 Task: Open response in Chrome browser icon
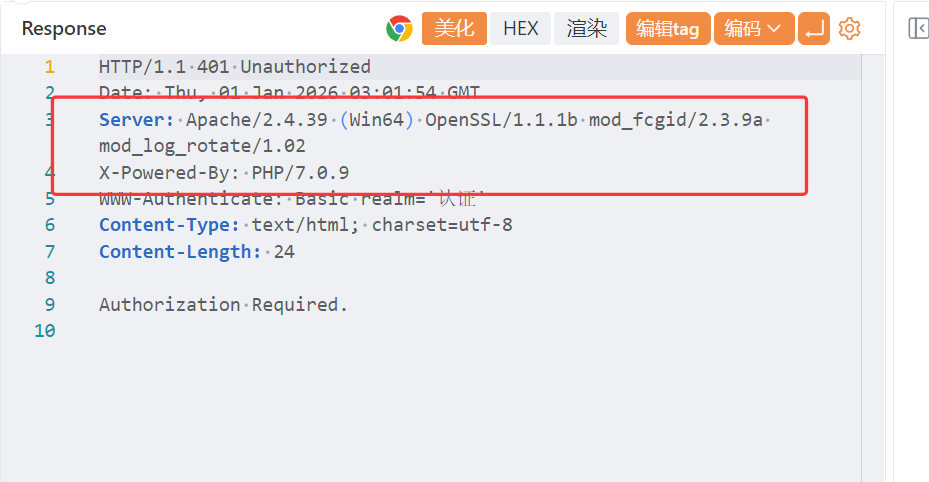click(400, 28)
